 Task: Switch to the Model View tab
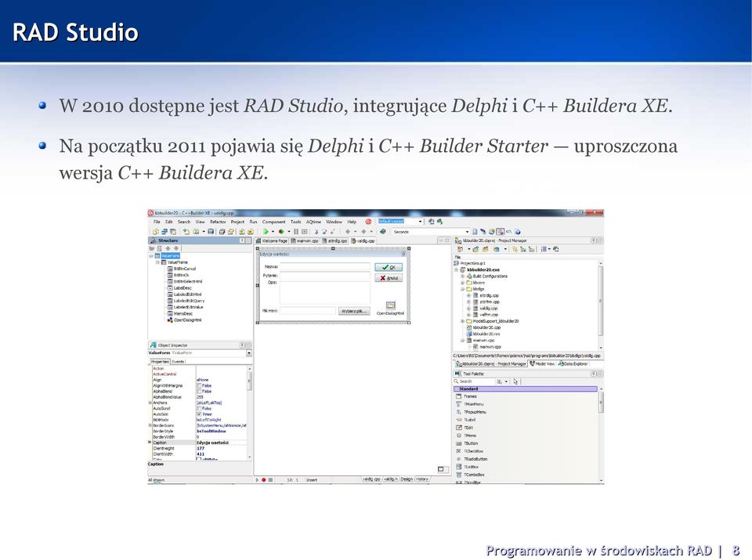[x=542, y=364]
